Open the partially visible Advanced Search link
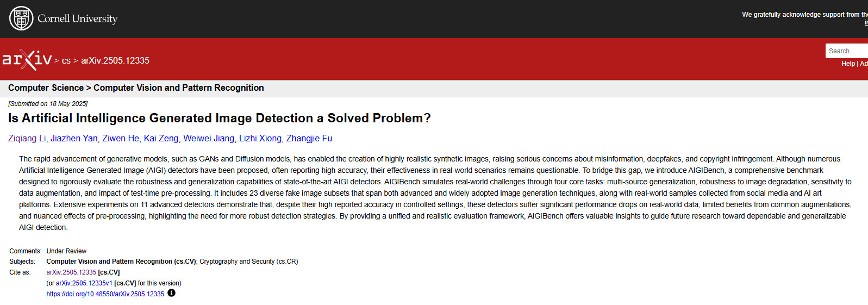This screenshot has width=868, height=305. (864, 64)
